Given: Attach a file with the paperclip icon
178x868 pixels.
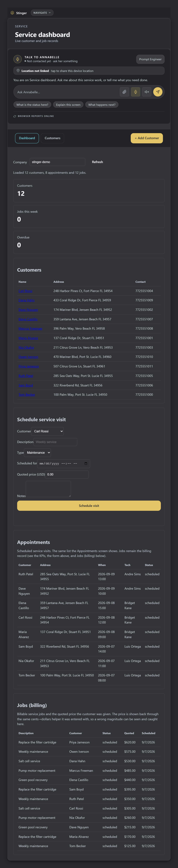Looking at the screenshot, I should coord(124,92).
